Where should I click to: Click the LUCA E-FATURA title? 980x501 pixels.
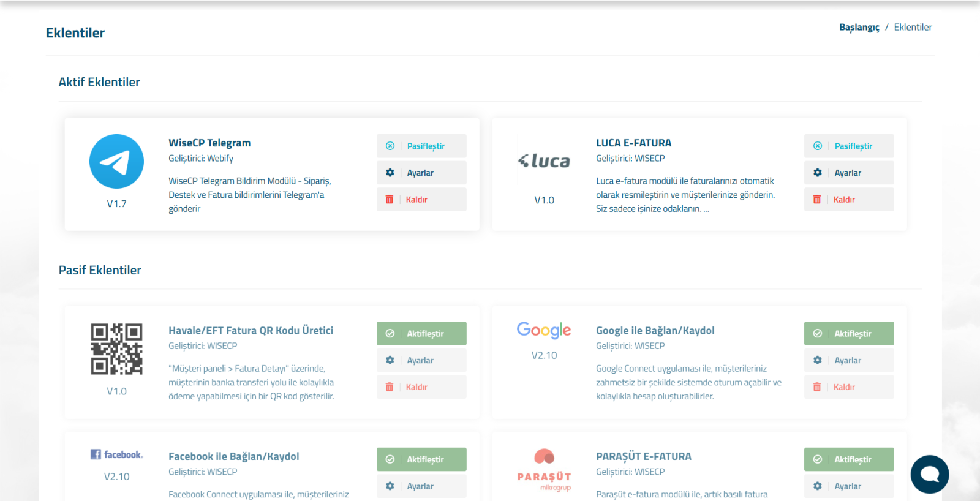[x=633, y=143]
